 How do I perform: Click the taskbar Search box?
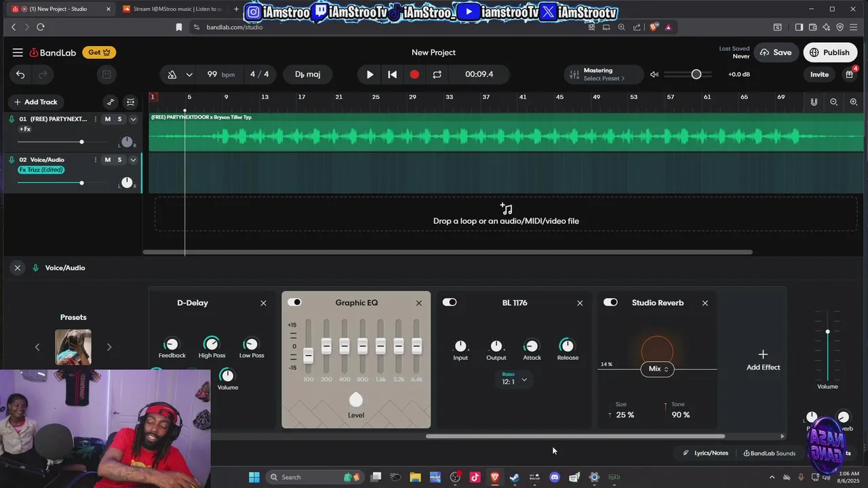pyautogui.click(x=316, y=477)
